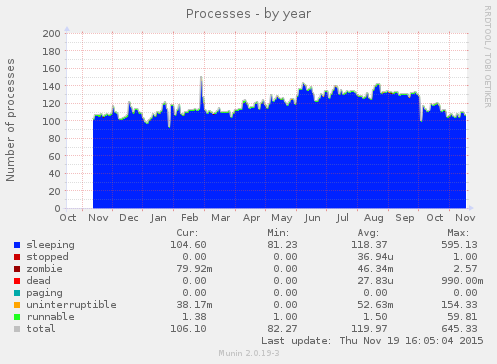
Task: Click total average value 119.97
Action: [369, 329]
